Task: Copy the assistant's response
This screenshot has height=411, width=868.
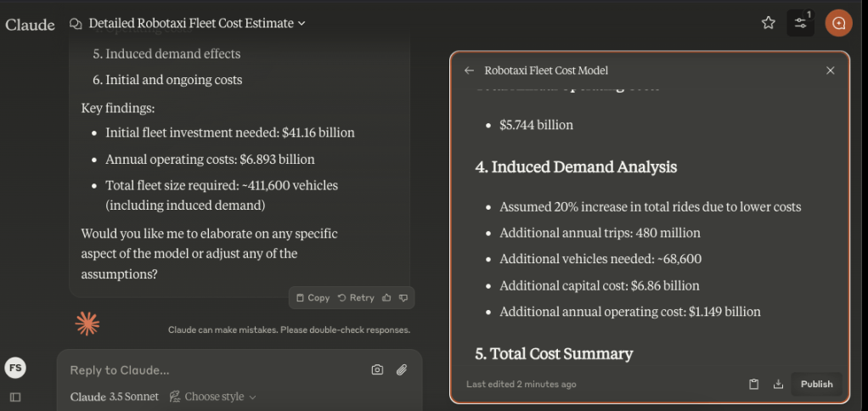Action: (x=313, y=297)
